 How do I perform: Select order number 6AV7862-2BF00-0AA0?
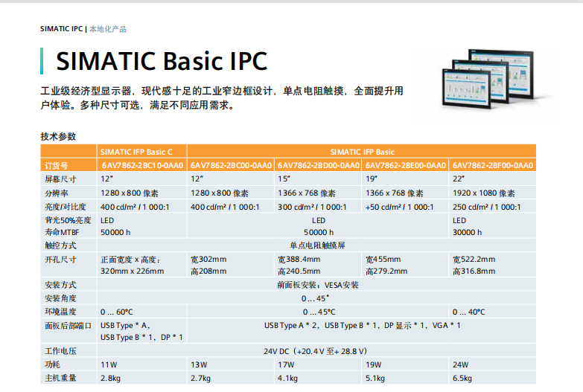pyautogui.click(x=493, y=165)
